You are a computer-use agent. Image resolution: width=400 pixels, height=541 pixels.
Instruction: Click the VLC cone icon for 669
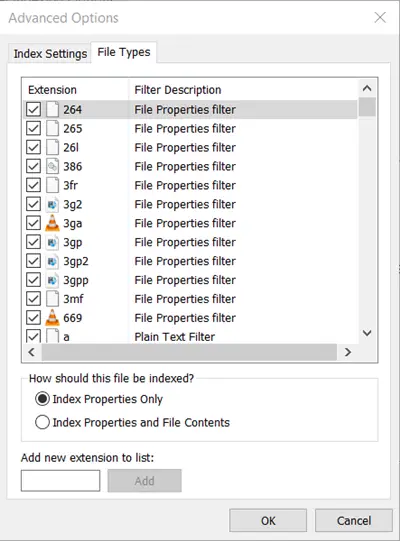[x=52, y=318]
